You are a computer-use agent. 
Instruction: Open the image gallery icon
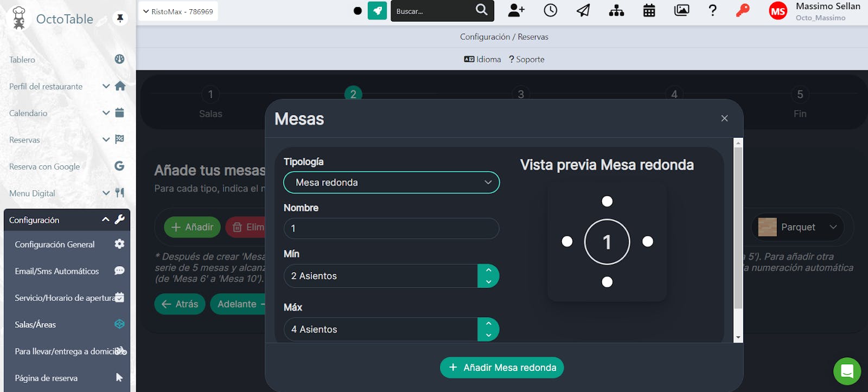(681, 10)
